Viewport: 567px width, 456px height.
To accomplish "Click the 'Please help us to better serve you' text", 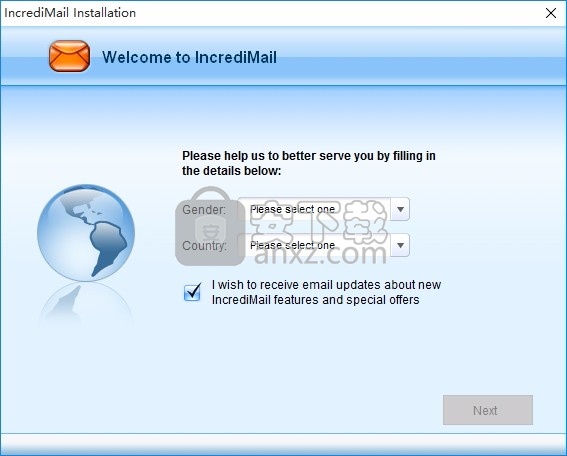I will coord(308,163).
